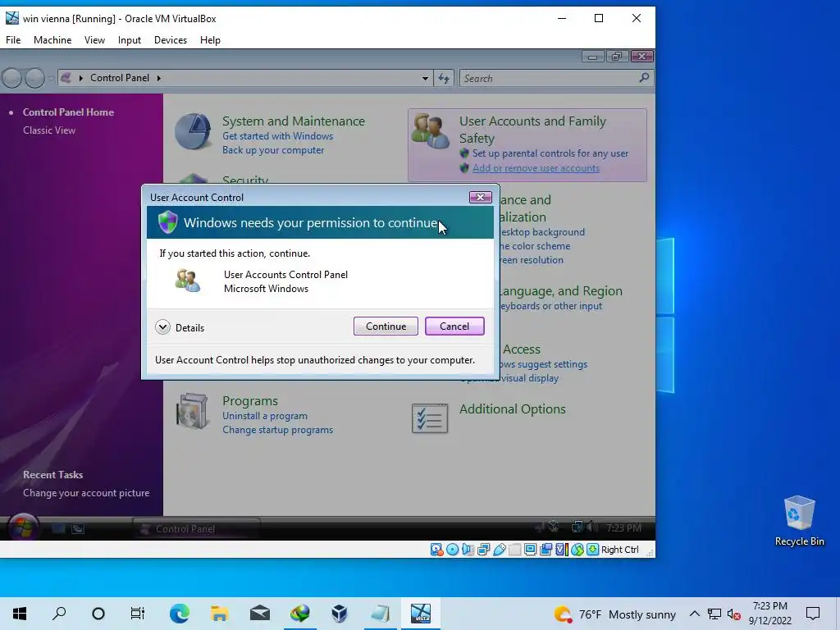Image resolution: width=840 pixels, height=630 pixels.
Task: Click Change your account picture recent task
Action: pos(86,493)
